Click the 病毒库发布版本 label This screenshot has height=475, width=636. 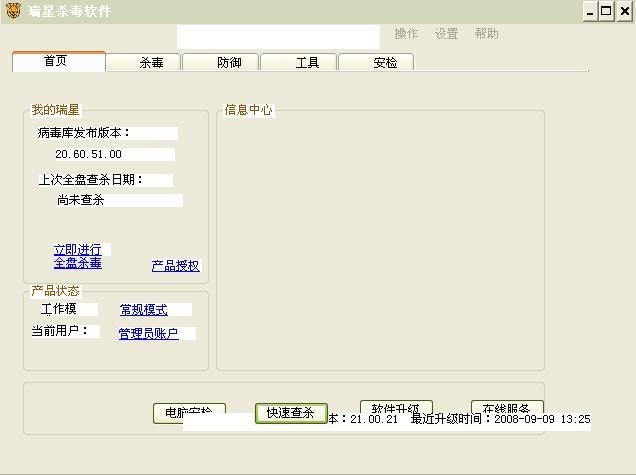83,133
